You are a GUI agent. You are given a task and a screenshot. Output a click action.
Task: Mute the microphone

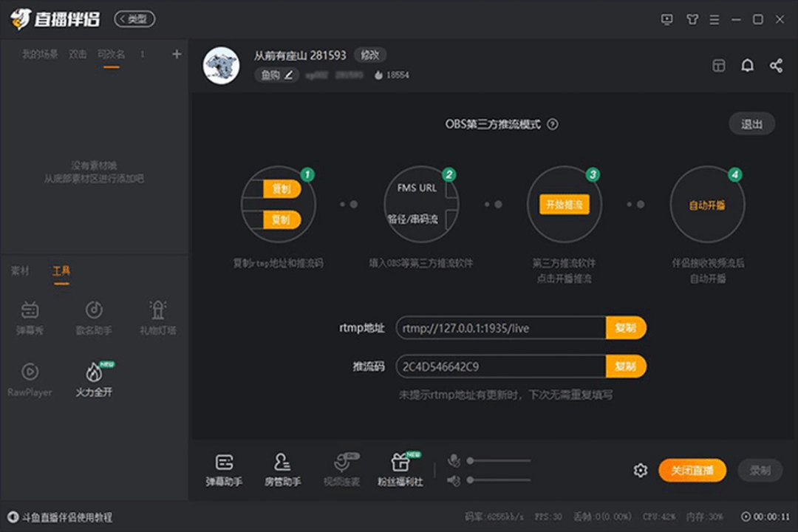(x=454, y=460)
